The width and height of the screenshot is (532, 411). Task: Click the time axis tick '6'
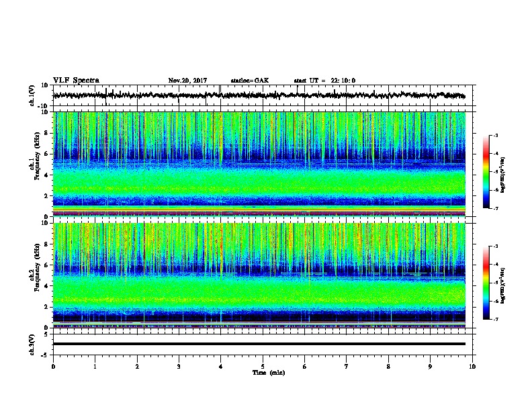pos(305,367)
